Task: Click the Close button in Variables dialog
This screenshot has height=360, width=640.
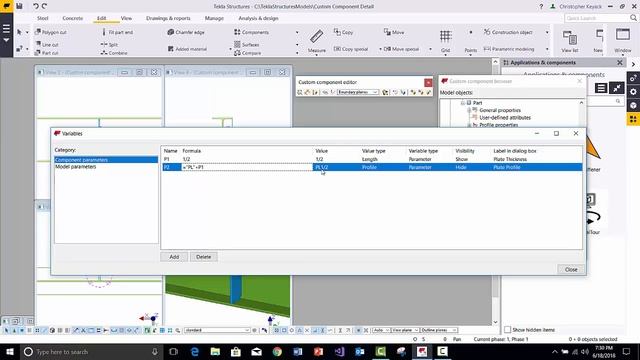Action: pos(571,269)
